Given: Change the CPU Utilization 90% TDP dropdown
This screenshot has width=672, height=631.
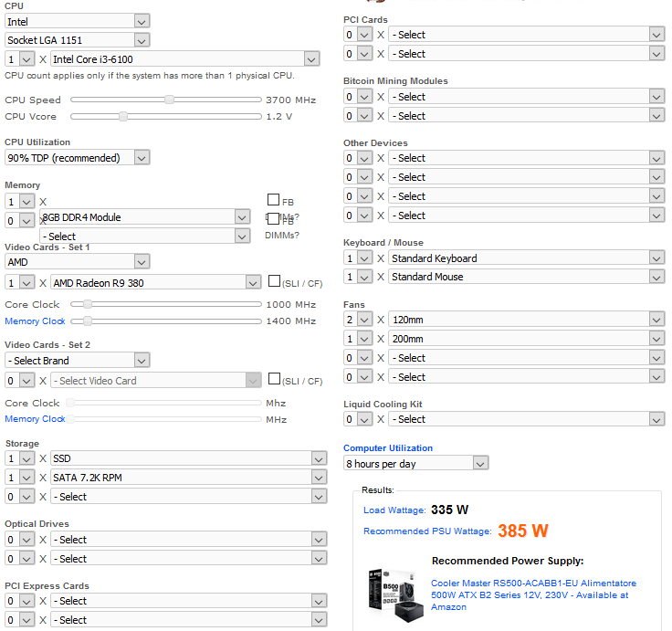Looking at the screenshot, I should point(77,158).
